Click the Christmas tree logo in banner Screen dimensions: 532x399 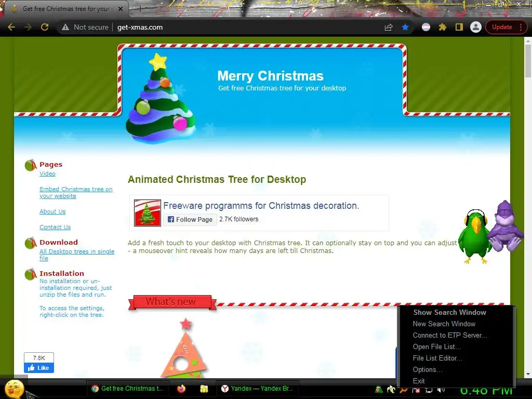pos(161,98)
